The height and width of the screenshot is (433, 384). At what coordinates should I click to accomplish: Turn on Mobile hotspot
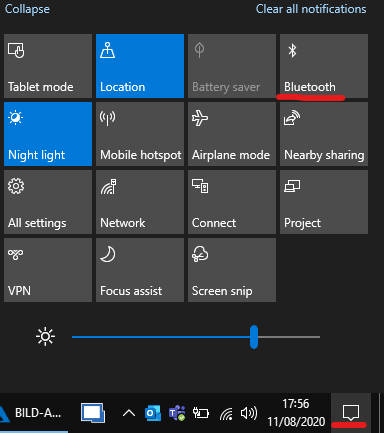coord(140,134)
